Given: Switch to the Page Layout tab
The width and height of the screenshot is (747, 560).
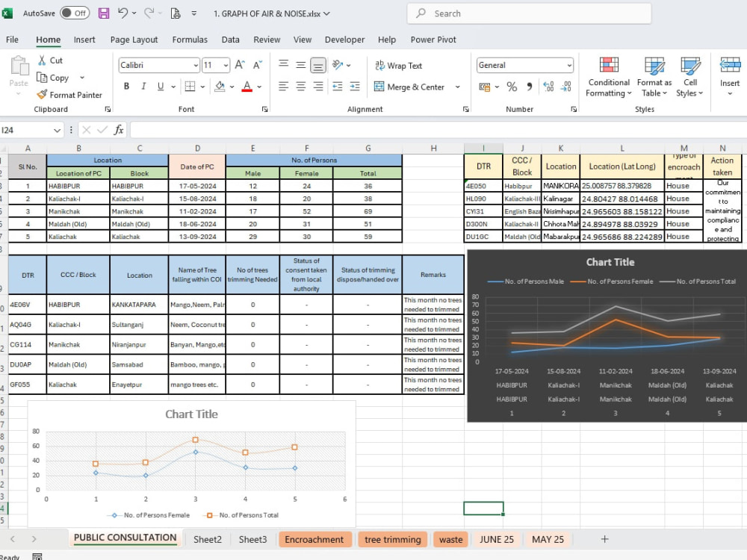Looking at the screenshot, I should click(x=134, y=40).
